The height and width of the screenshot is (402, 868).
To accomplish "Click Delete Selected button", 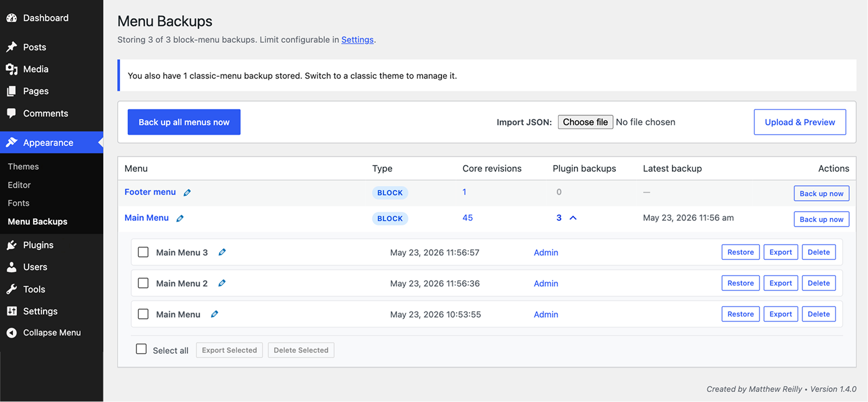I will (301, 350).
